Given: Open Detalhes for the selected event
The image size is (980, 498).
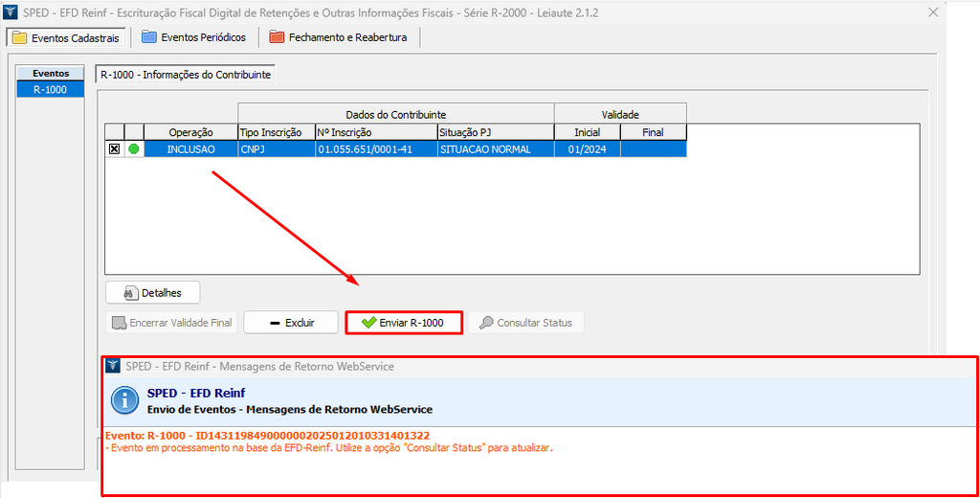Looking at the screenshot, I should click(x=153, y=293).
